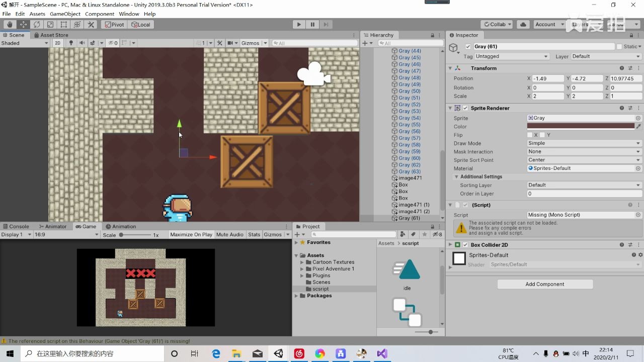Collapse the Transform component

coord(450,68)
